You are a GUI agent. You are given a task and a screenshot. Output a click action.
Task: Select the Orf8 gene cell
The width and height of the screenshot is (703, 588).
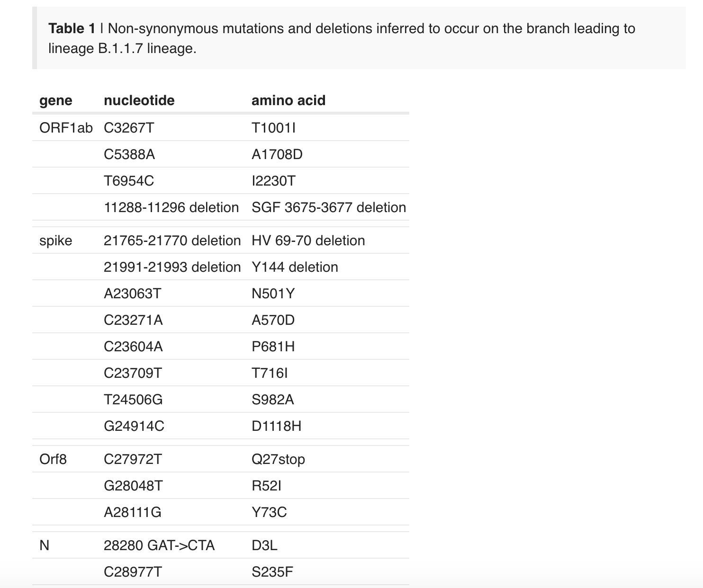[53, 459]
